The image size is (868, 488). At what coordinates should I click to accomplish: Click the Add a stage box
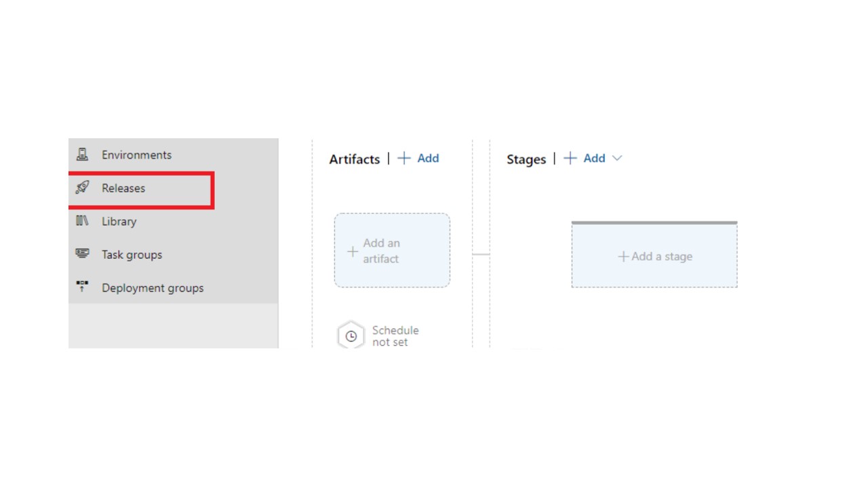654,255
